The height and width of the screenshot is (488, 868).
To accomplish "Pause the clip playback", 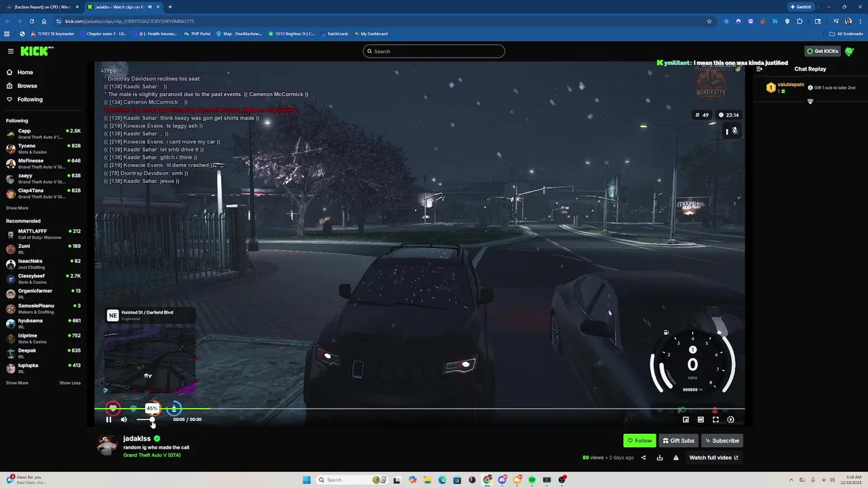I will click(x=108, y=420).
